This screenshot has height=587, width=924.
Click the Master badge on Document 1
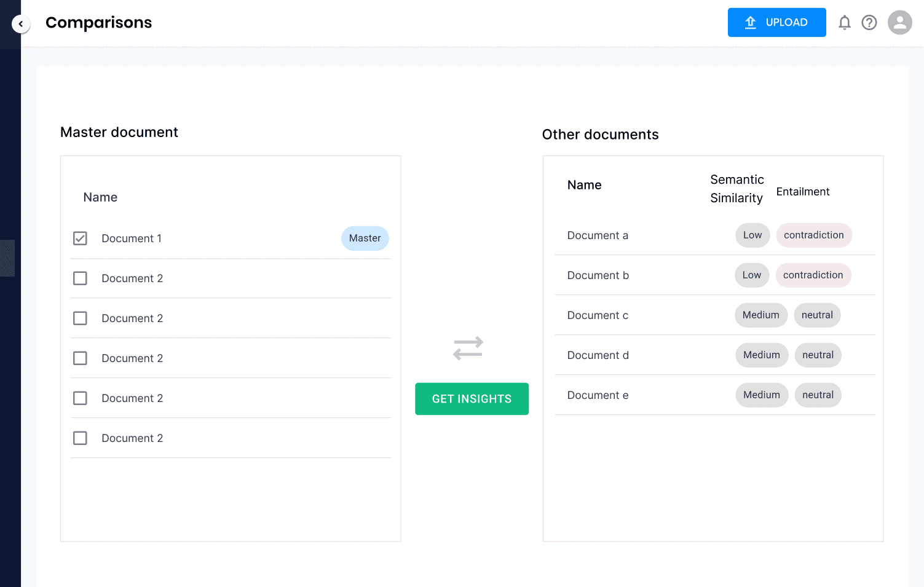(x=365, y=238)
